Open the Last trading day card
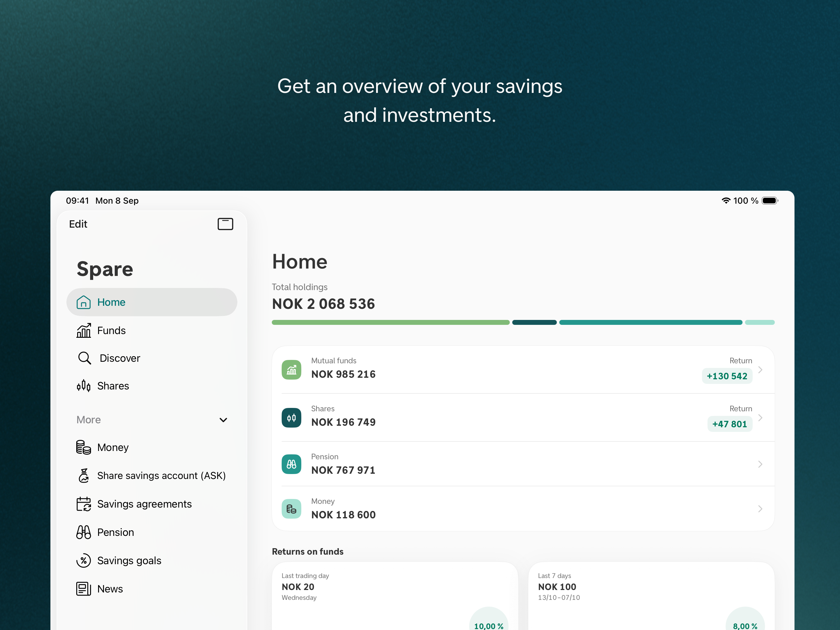The image size is (840, 630). tap(395, 596)
